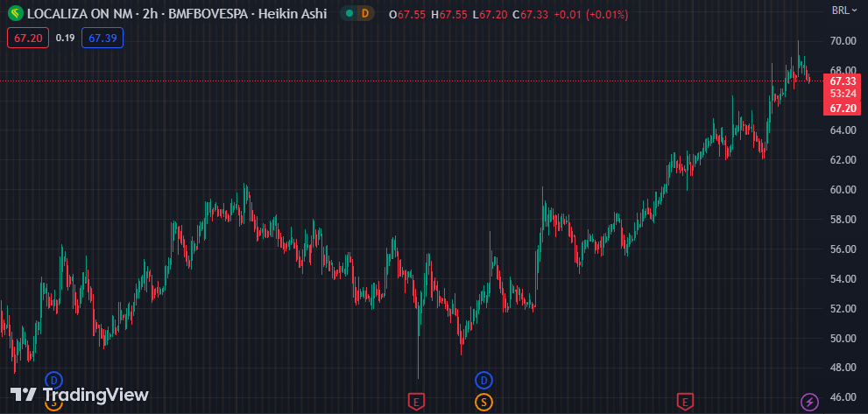Click the 62.00 price axis label
Image resolution: width=868 pixels, height=414 pixels.
(843, 160)
